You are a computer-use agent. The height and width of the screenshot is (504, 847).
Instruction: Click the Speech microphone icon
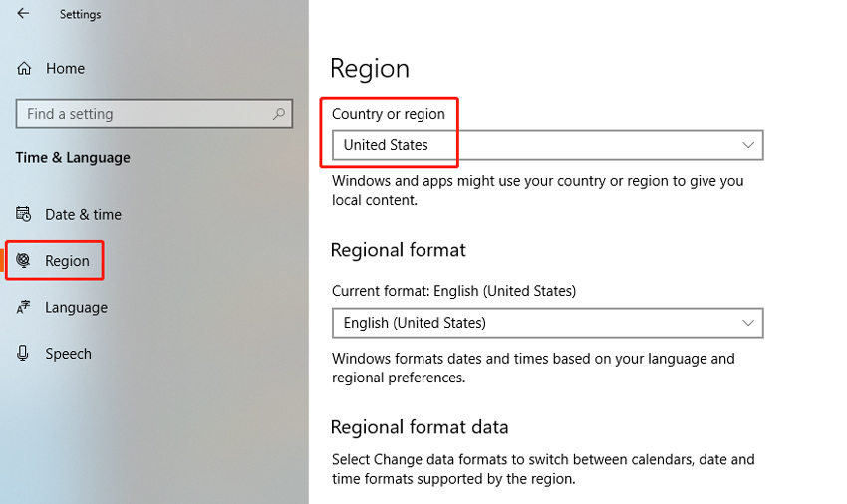[23, 353]
